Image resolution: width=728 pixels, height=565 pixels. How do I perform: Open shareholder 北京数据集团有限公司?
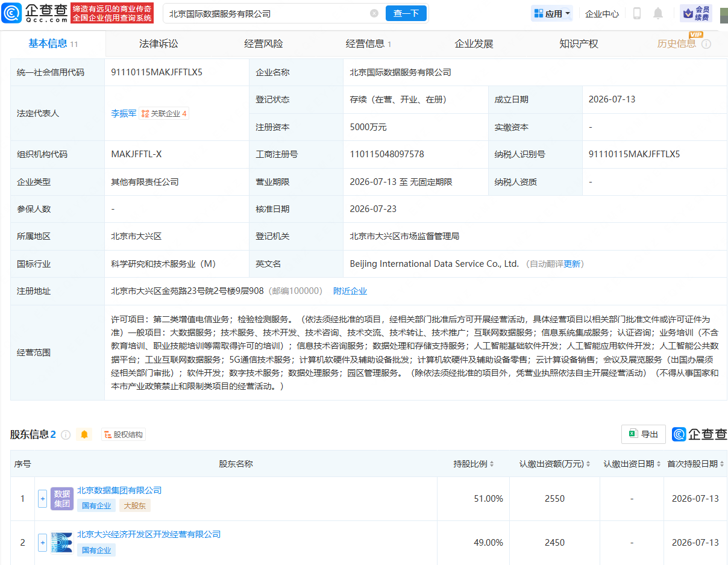point(119,490)
